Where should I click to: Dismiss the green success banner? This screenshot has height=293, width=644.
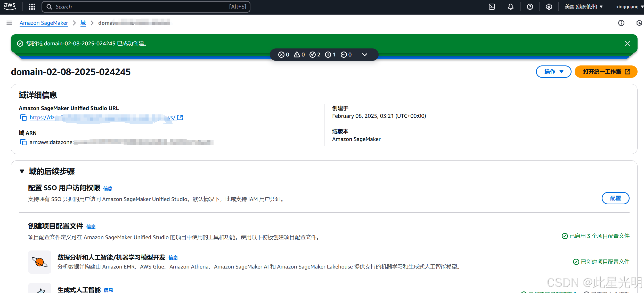pyautogui.click(x=627, y=44)
